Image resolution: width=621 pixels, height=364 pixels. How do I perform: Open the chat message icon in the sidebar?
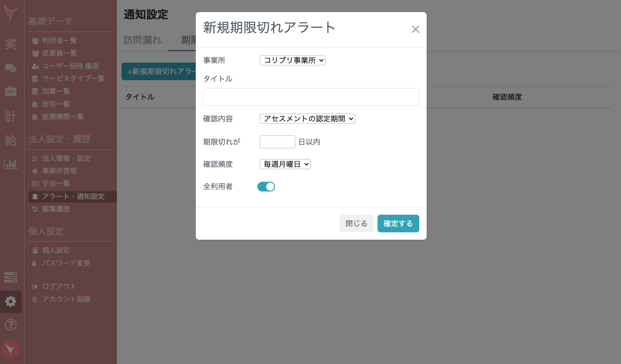[x=11, y=68]
